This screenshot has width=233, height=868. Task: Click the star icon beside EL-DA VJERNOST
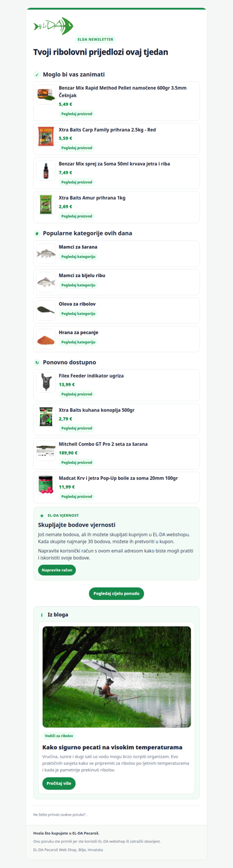point(41,515)
